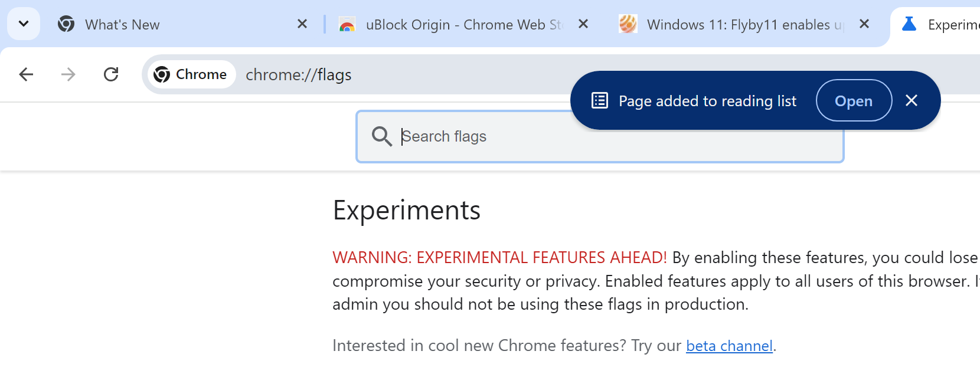Click the magnifier icon in search flags
Image resolution: width=980 pixels, height=374 pixels.
coord(381,136)
